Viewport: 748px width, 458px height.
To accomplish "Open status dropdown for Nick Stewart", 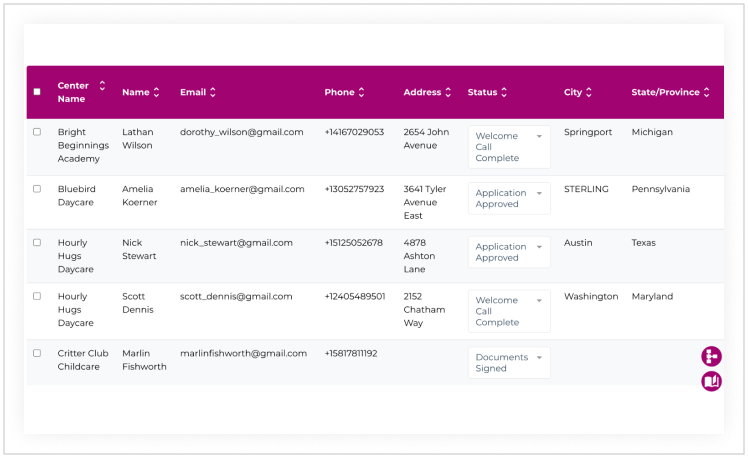I will [x=509, y=252].
